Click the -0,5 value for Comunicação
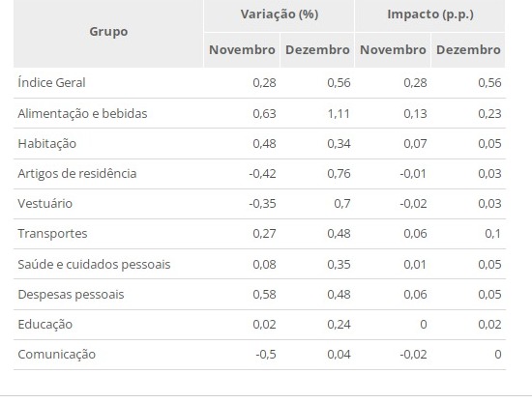The height and width of the screenshot is (403, 532). click(266, 355)
